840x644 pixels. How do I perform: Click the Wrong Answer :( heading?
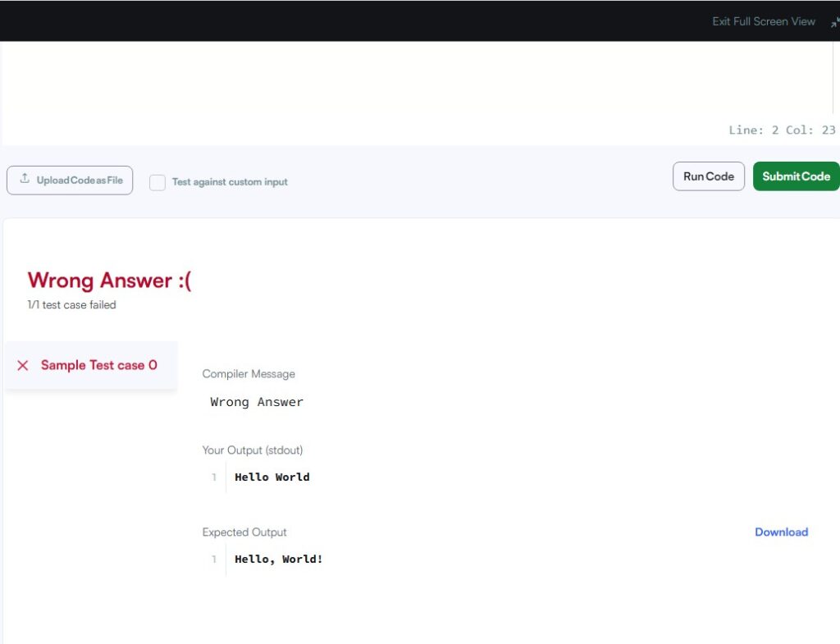(109, 280)
